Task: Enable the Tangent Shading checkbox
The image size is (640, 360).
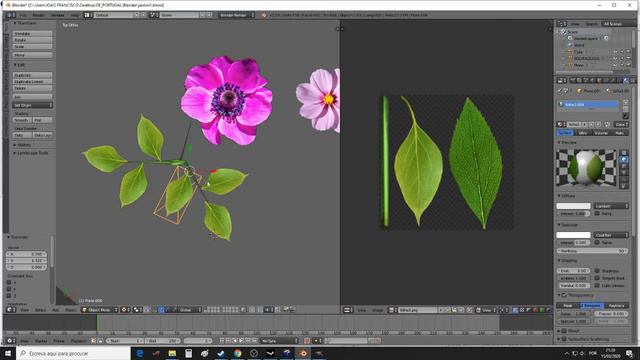Action: tap(597, 278)
